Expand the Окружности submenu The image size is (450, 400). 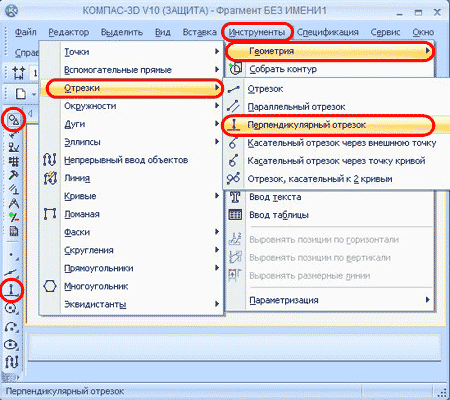131,106
